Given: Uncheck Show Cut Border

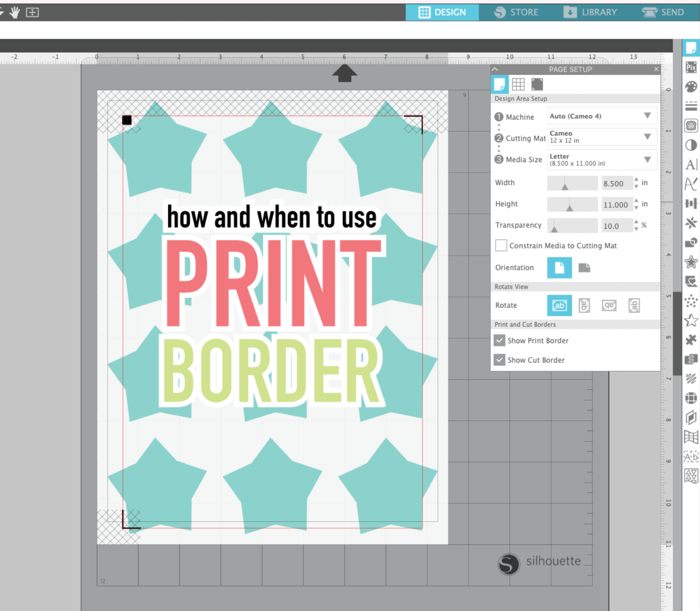Looking at the screenshot, I should tap(499, 360).
